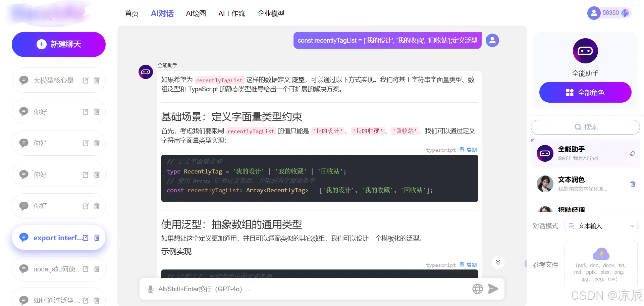644x306 pixels.
Task: Rename the export interf... chat
Action: tap(86, 238)
